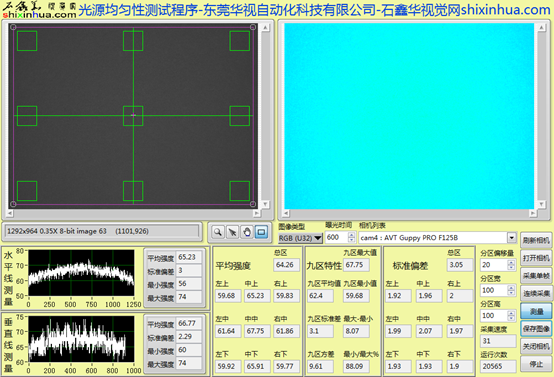
Task: Click the 最小/最大% value 88.09
Action: [x=356, y=366]
